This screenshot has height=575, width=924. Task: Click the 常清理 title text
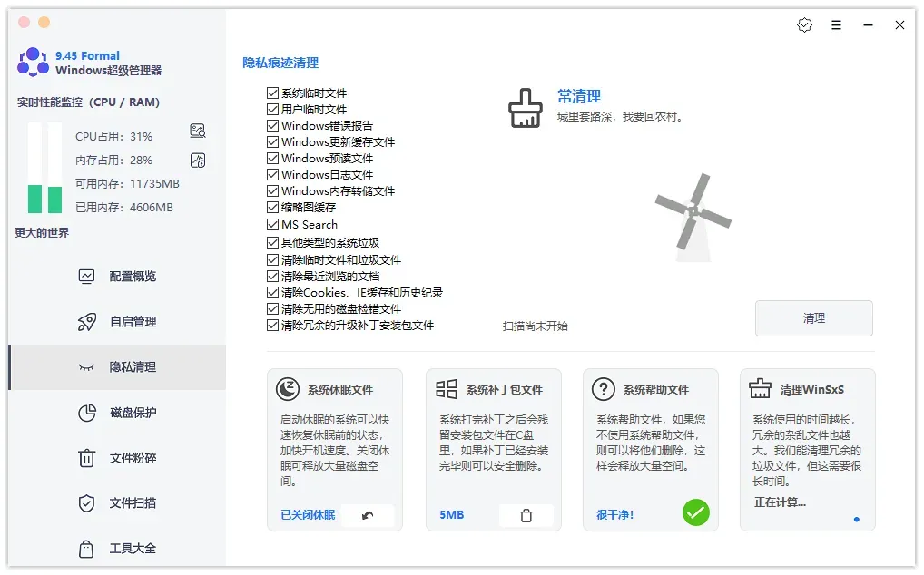579,96
